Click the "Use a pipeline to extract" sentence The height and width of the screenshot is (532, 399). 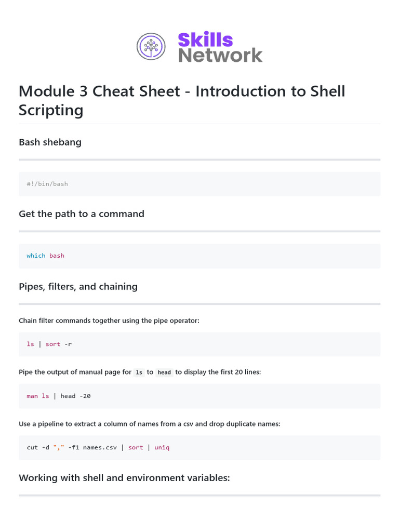149,424
